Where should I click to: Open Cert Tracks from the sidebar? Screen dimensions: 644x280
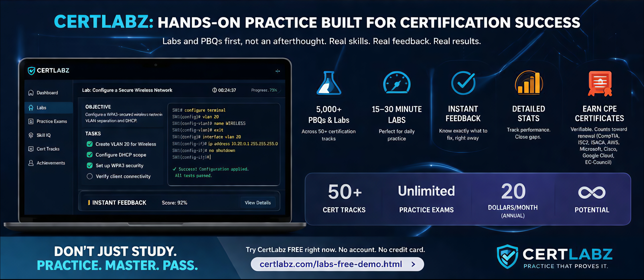point(48,149)
